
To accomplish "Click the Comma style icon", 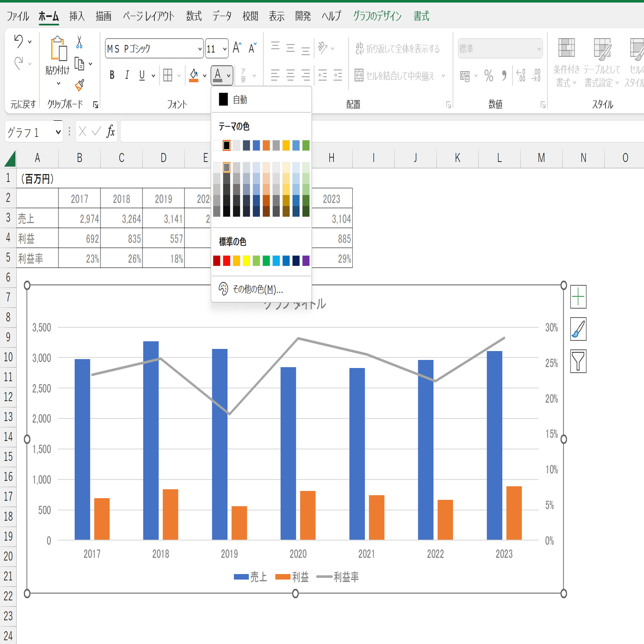I will pos(504,76).
